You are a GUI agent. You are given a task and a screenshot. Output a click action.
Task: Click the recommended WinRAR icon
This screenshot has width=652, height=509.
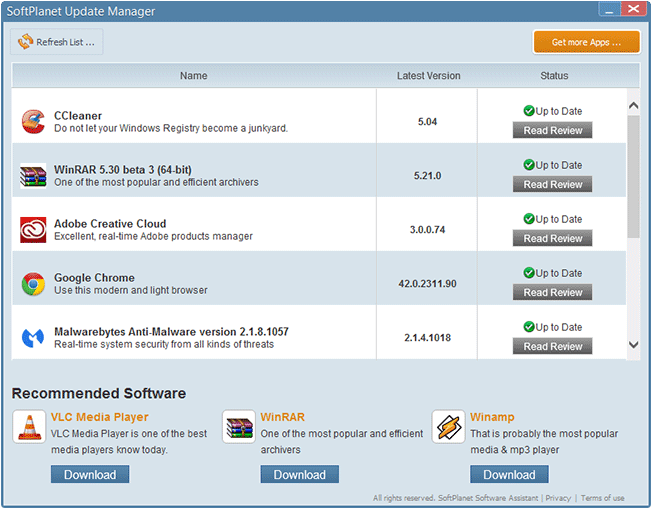coord(239,427)
